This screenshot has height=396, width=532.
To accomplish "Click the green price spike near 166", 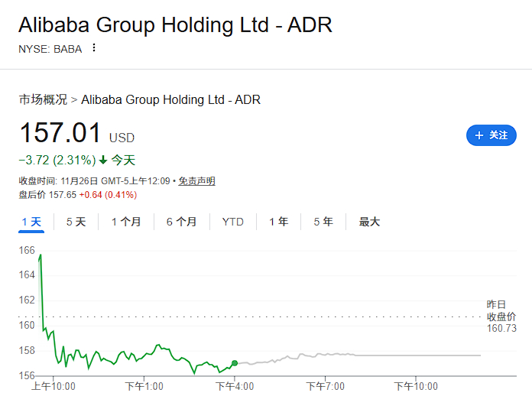I will [x=40, y=257].
